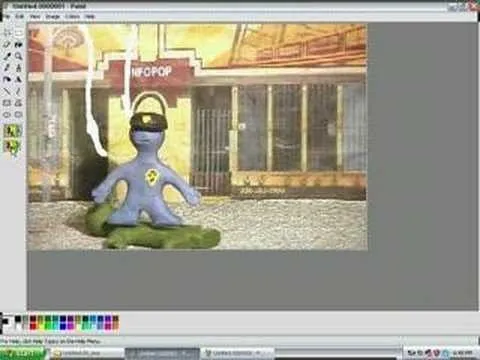Screen dimensions: 480x360
Task: Choose the Ellipse shape tool
Action: (7, 114)
